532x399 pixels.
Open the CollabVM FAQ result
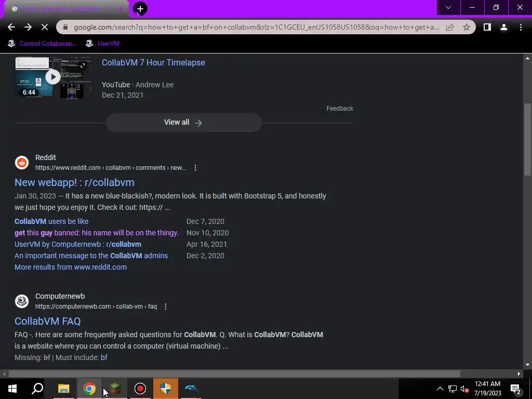pyautogui.click(x=47, y=321)
